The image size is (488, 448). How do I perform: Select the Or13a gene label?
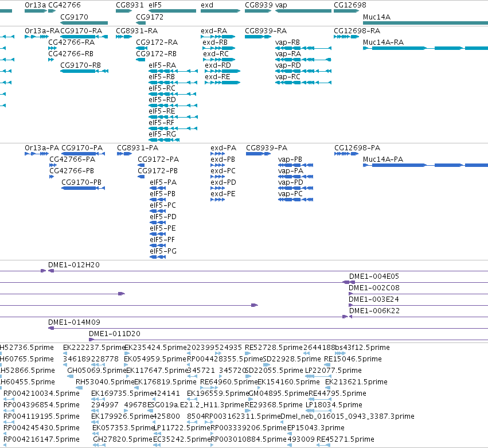(35, 5)
